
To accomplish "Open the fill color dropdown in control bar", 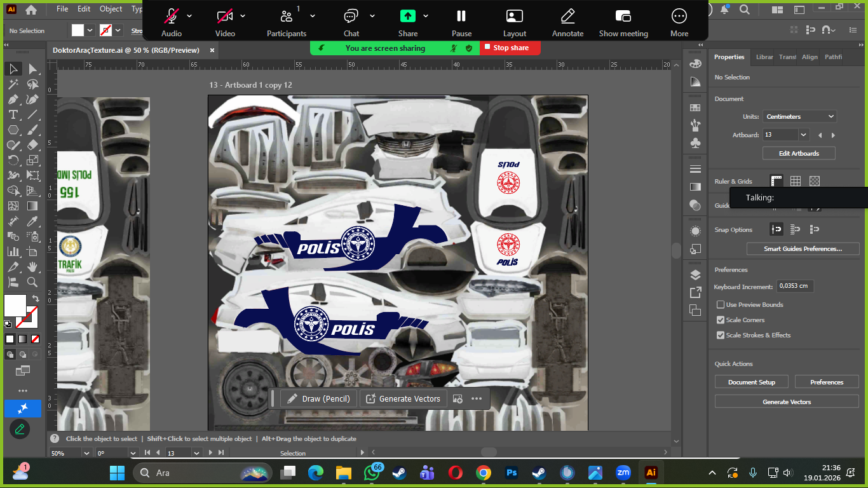I will (90, 30).
